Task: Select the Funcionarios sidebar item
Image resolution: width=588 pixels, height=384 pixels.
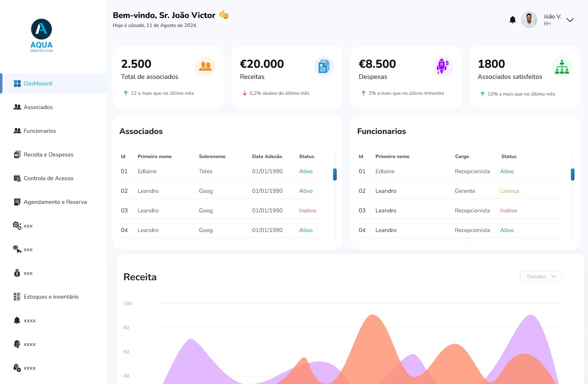Action: click(40, 131)
